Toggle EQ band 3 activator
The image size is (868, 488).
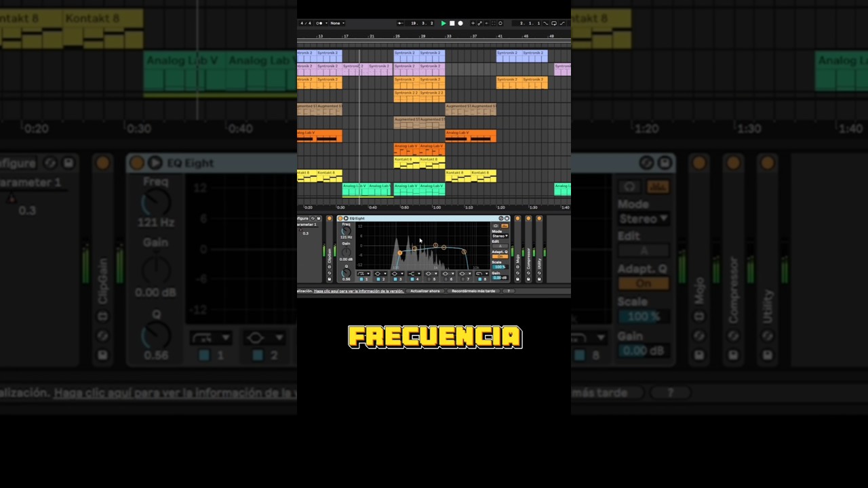(395, 279)
